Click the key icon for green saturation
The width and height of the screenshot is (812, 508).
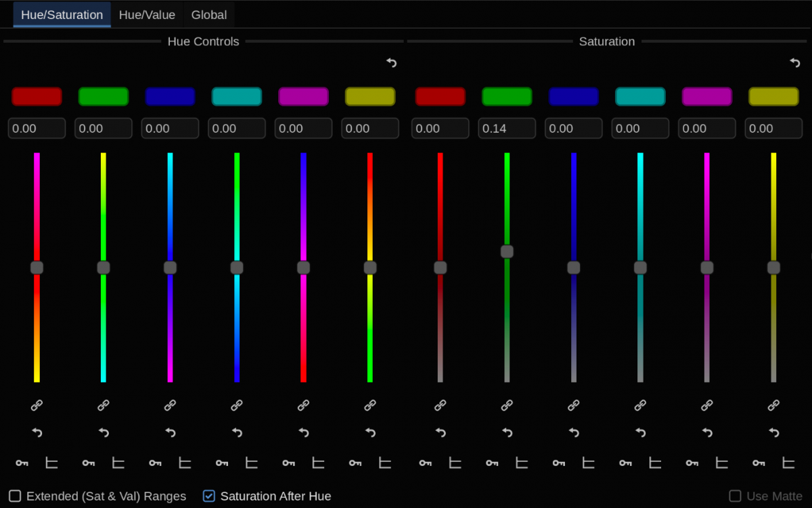point(492,463)
